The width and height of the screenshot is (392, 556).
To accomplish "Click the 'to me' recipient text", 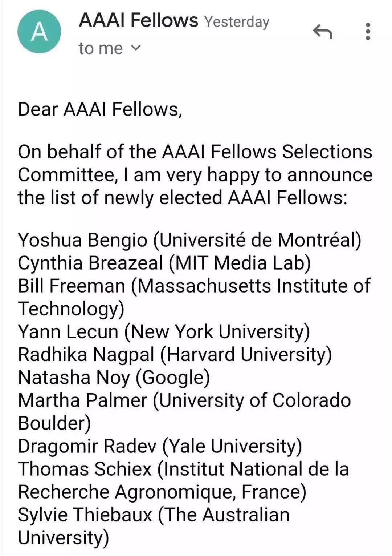I will click(x=101, y=48).
